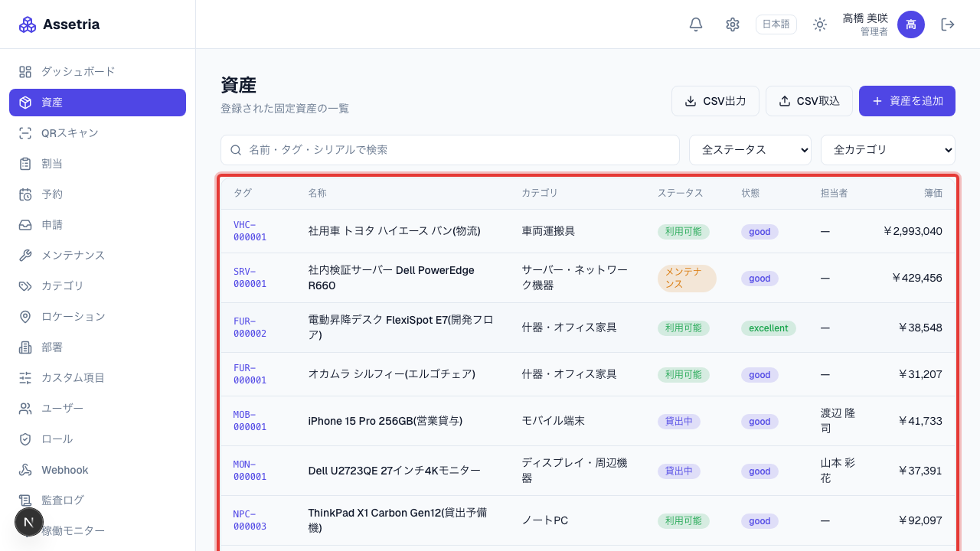
Task: Focus the 名前・タグ・シリアルで検索 search field
Action: pos(450,150)
